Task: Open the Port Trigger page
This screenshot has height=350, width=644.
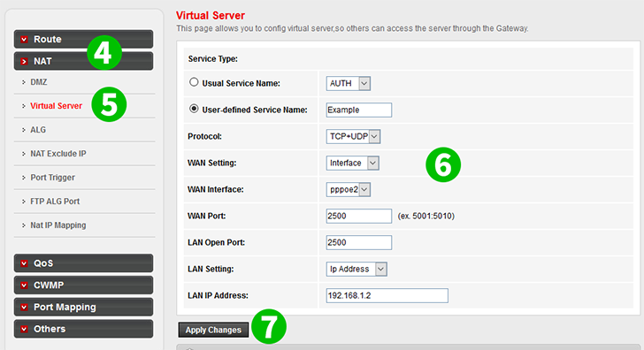Action: tap(52, 178)
